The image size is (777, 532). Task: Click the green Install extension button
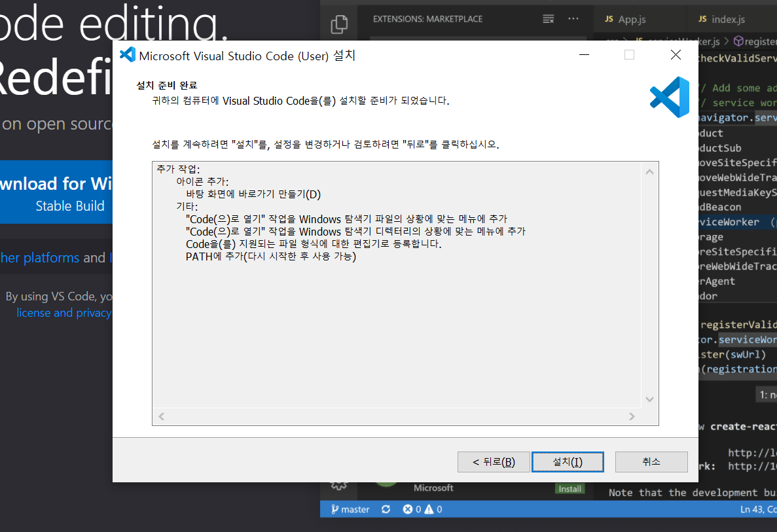[x=570, y=489]
